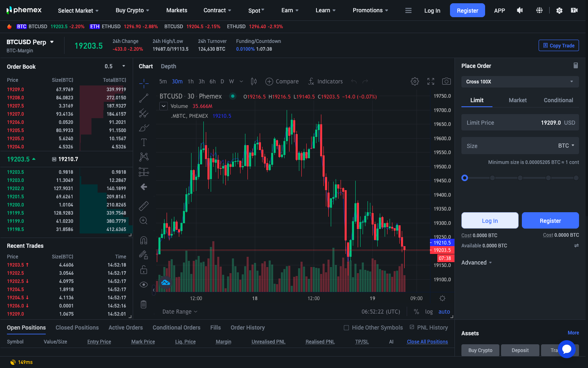Remove all drawings with trash icon
Screen dimensions: 588x368
(143, 304)
